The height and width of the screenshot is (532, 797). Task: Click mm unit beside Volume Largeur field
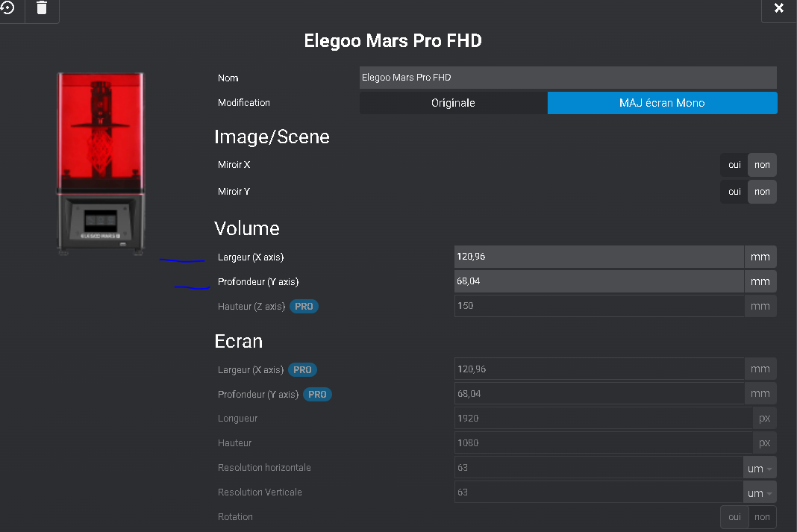point(760,257)
